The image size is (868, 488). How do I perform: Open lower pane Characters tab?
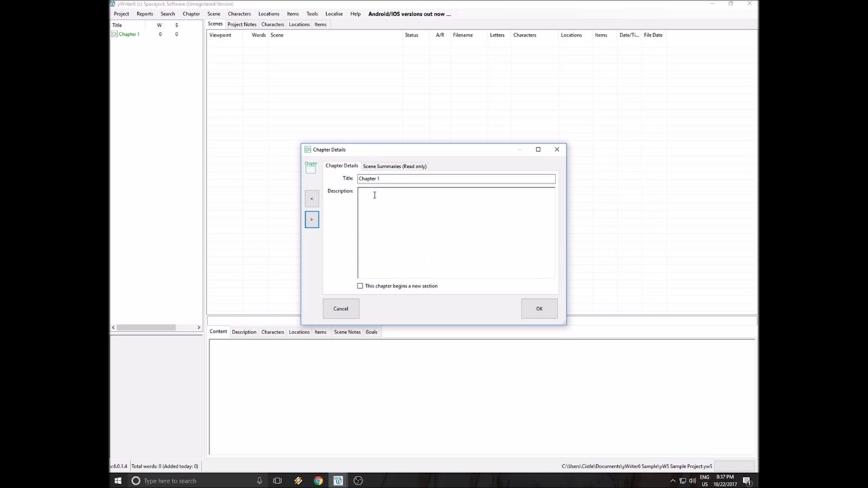tap(273, 332)
